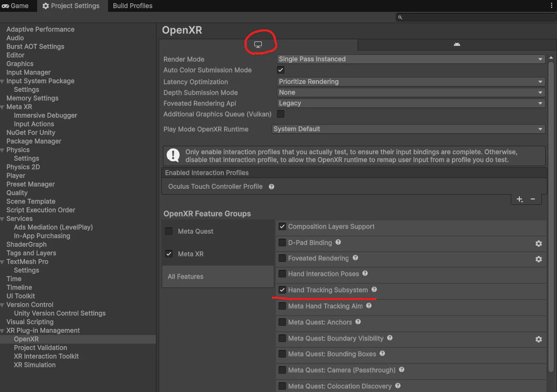The image size is (557, 392).
Task: Open XR Simulation settings
Action: tap(34, 365)
